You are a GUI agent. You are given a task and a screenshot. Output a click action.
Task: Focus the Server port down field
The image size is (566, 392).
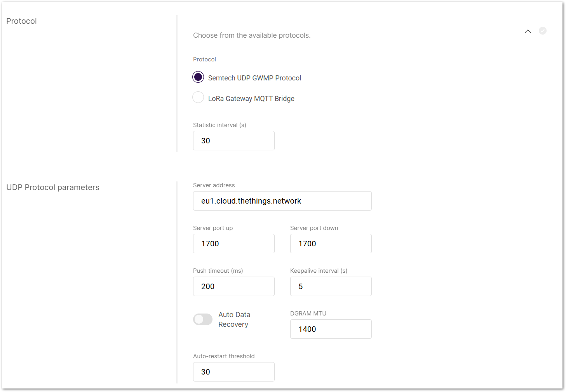[x=331, y=244]
